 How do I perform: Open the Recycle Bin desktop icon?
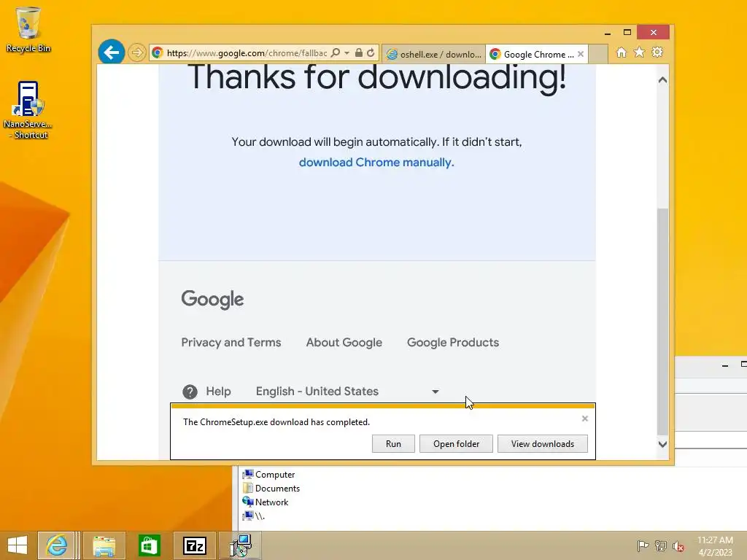coord(28,29)
